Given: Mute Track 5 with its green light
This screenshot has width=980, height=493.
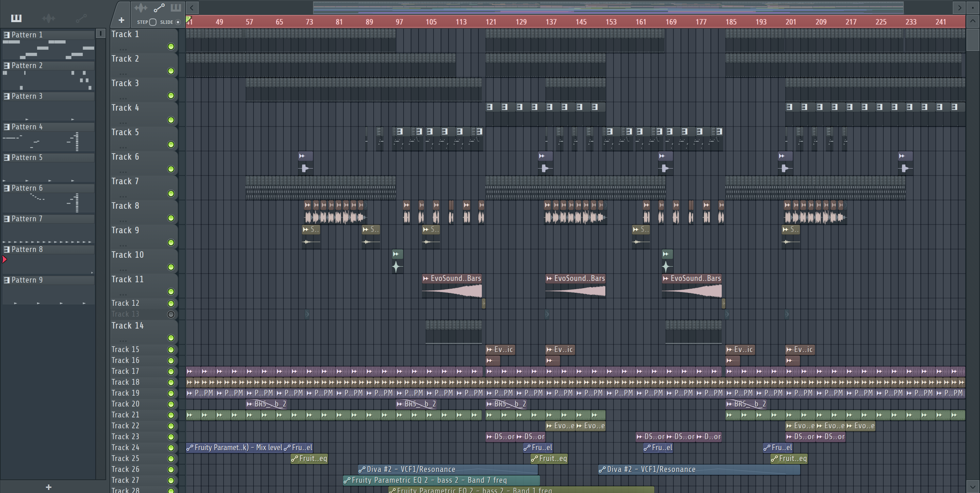Looking at the screenshot, I should tap(171, 145).
